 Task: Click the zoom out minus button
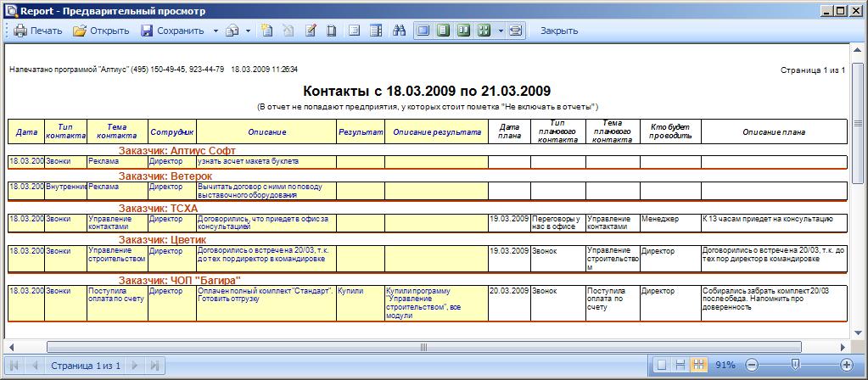point(751,365)
